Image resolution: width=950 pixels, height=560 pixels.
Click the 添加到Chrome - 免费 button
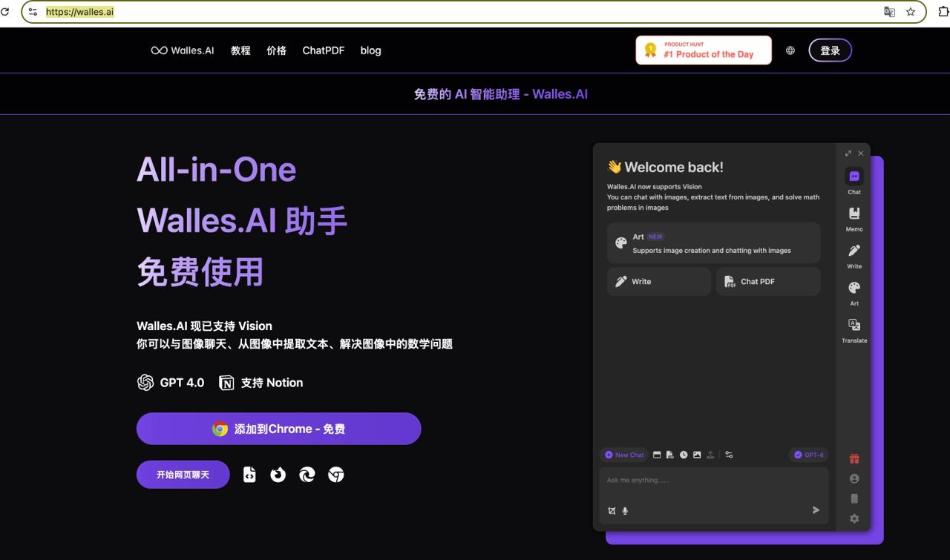click(x=278, y=429)
